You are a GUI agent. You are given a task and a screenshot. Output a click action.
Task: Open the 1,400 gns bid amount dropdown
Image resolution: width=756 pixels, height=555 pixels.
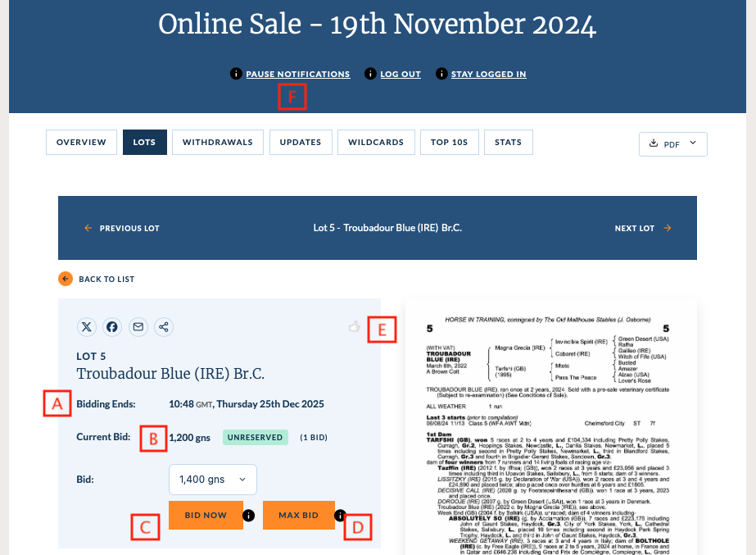pos(212,479)
